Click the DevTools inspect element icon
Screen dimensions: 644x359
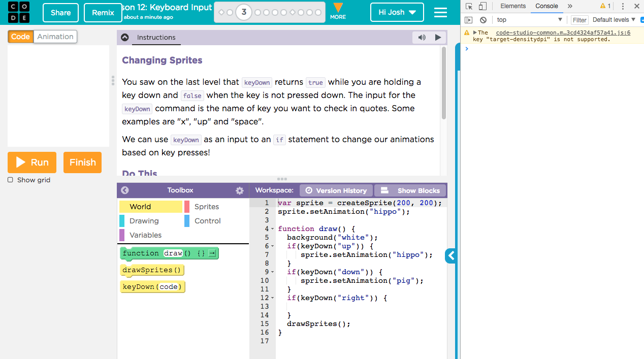pos(469,6)
